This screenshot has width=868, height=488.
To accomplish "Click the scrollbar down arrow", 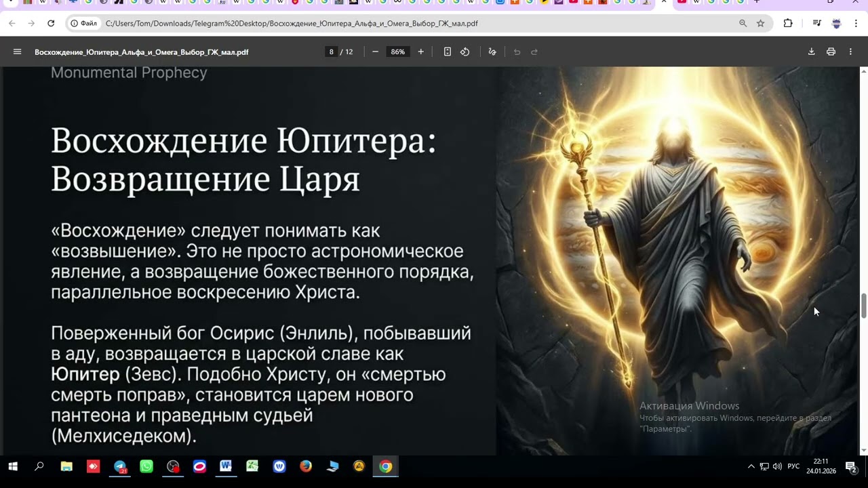I will tap(864, 451).
